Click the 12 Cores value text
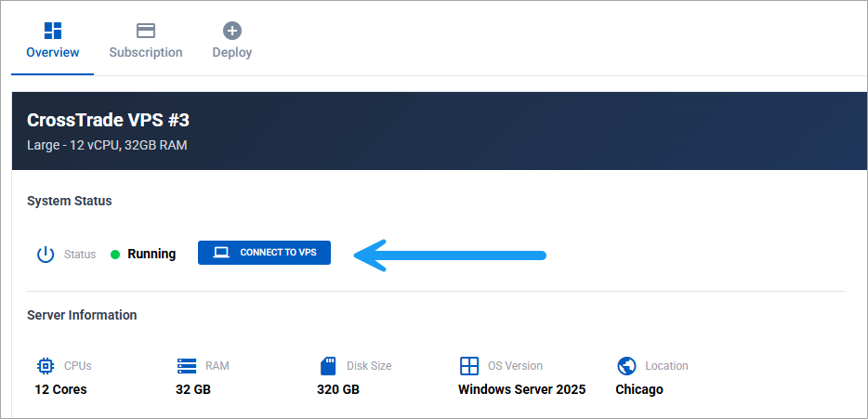The height and width of the screenshot is (419, 868). coord(61,389)
